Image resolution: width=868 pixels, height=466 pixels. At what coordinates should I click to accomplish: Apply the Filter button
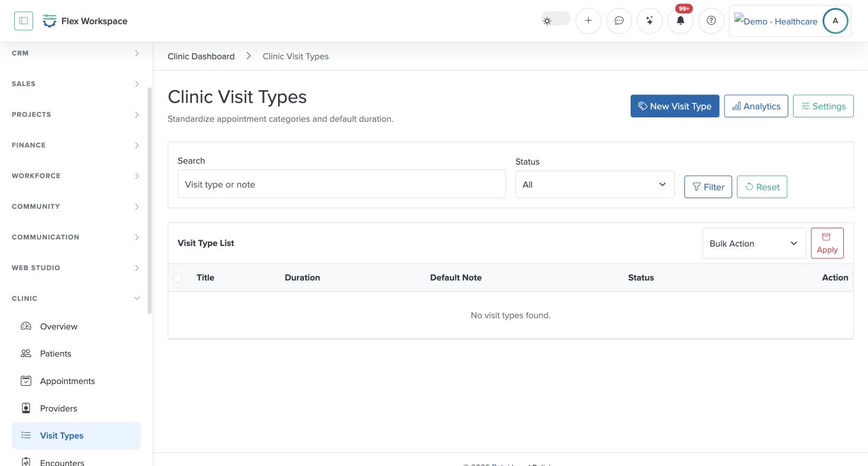(708, 187)
